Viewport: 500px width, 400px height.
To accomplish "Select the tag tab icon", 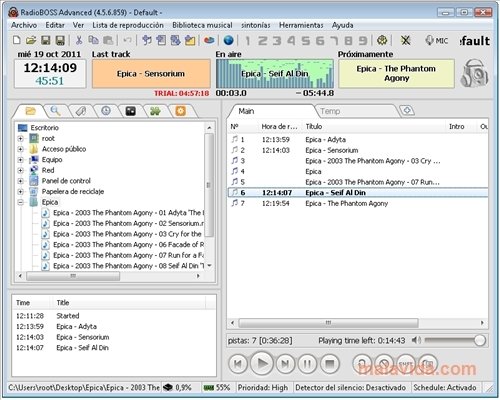I will [81, 111].
